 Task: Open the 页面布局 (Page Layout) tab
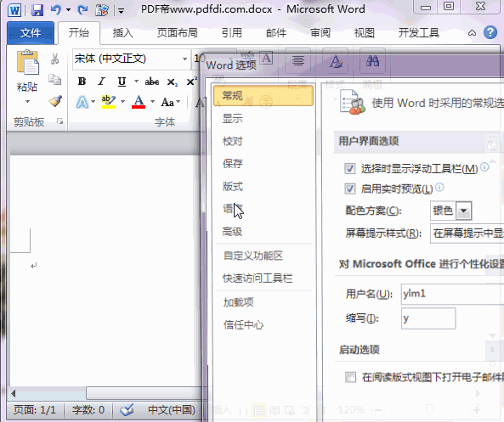178,33
